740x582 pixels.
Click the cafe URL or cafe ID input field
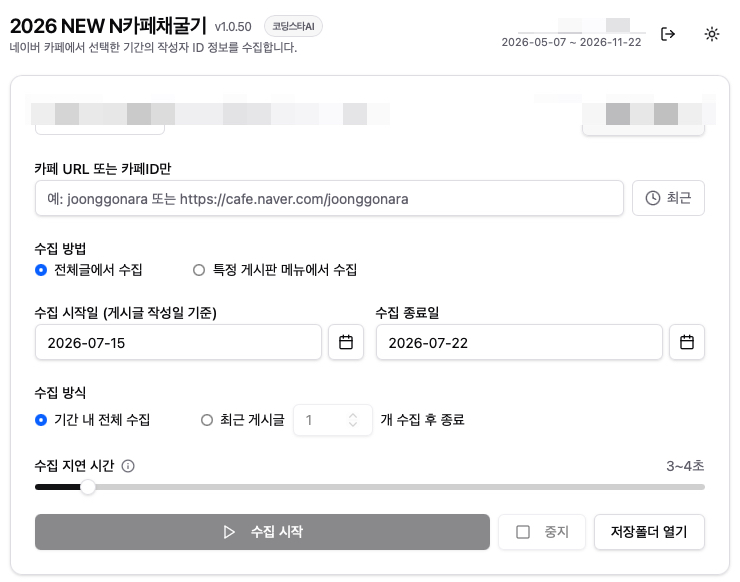(x=329, y=199)
